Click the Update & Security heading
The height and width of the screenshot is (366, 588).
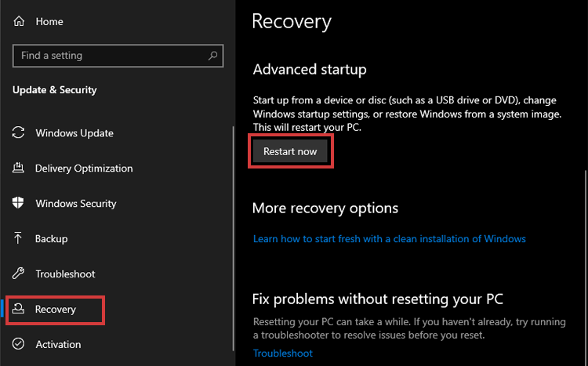pyautogui.click(x=55, y=90)
